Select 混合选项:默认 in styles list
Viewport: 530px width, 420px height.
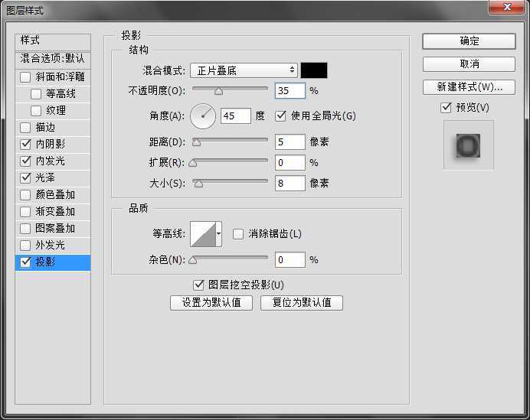[x=53, y=58]
